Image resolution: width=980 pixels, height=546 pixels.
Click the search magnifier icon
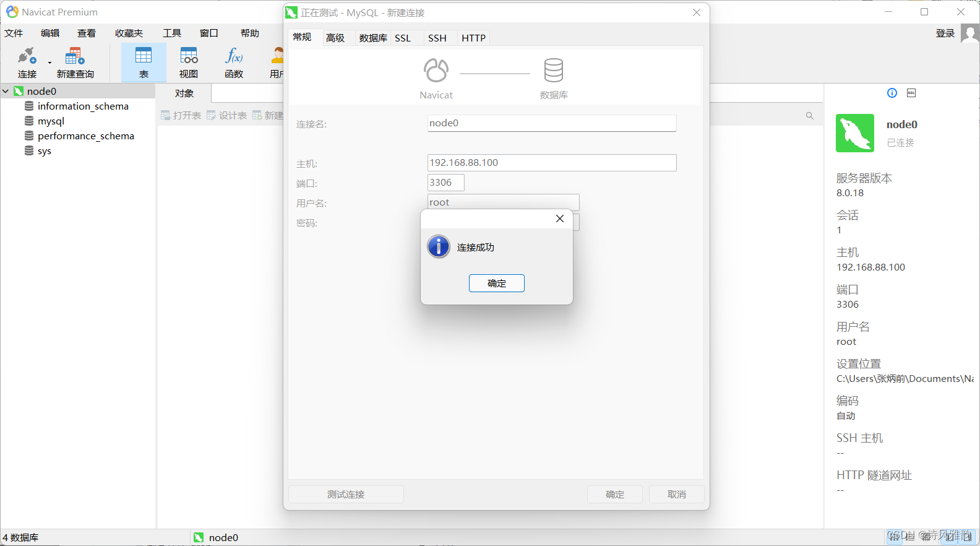tap(810, 116)
